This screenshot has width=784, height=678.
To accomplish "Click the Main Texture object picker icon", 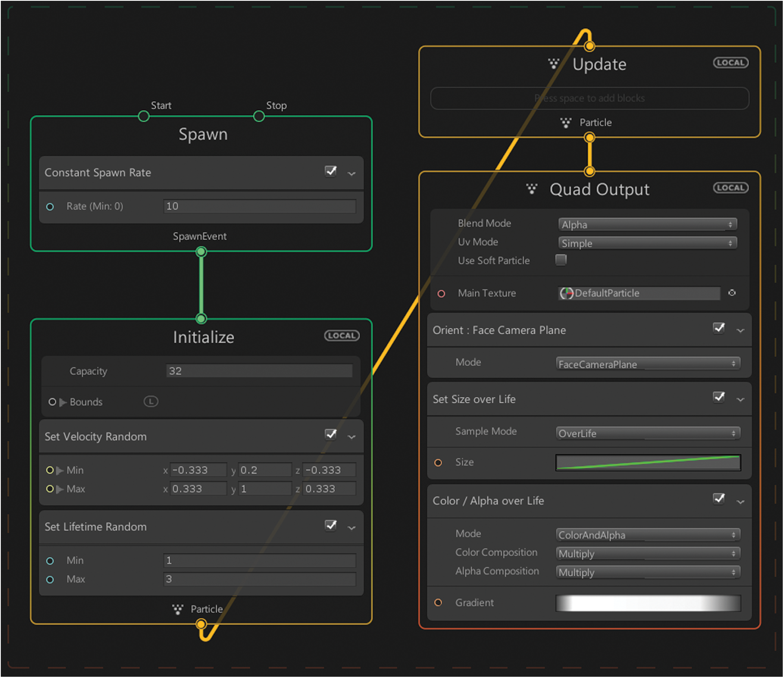I will coord(732,293).
